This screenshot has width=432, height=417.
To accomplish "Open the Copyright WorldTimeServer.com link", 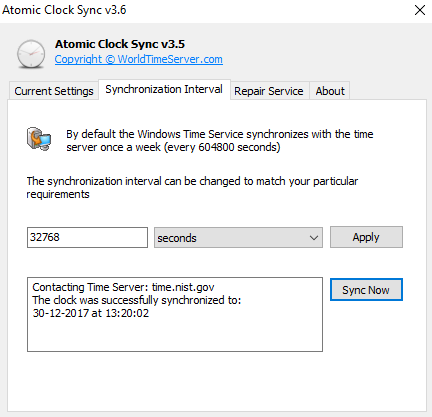I will pyautogui.click(x=139, y=59).
